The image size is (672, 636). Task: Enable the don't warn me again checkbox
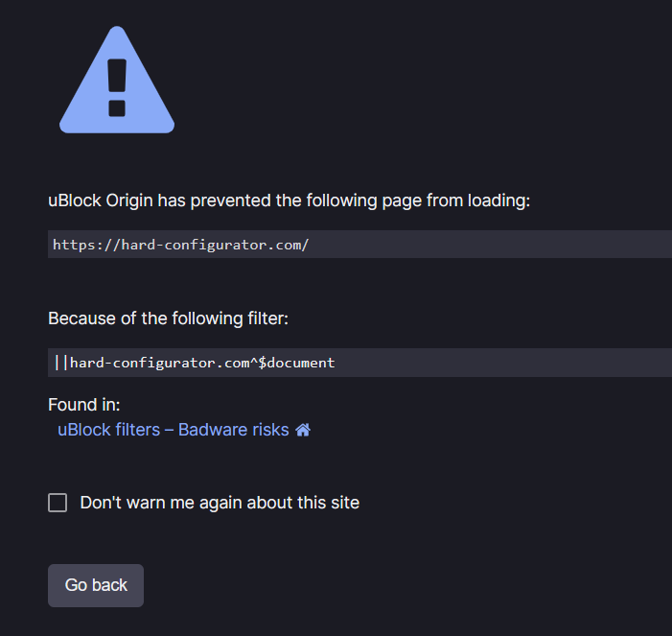[x=58, y=503]
